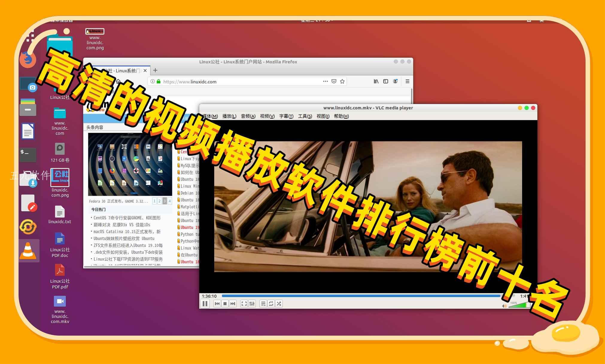Go to slideshow page 1
The height and width of the screenshot is (364, 605).
[x=154, y=201]
